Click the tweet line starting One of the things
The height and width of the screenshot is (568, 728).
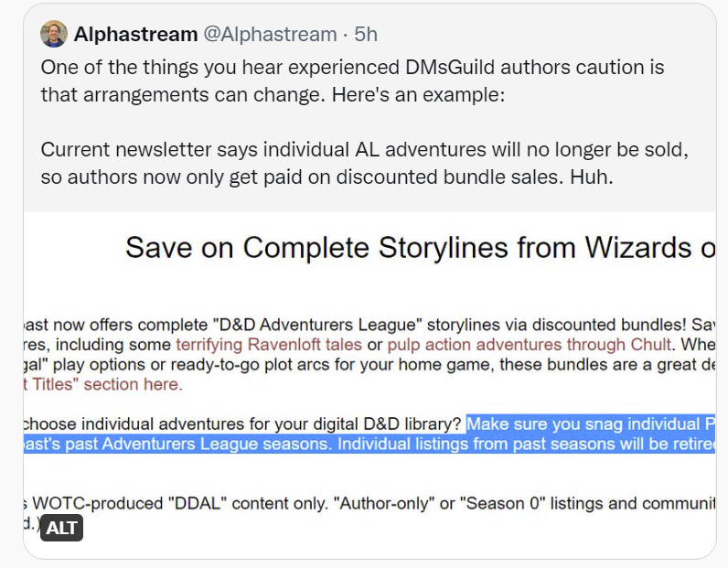pos(352,68)
